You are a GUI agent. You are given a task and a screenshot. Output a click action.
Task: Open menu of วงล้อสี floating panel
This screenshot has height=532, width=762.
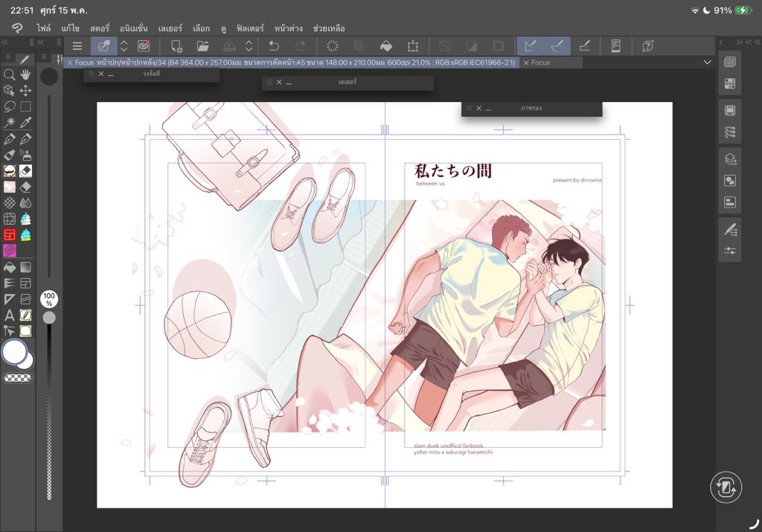(92, 74)
